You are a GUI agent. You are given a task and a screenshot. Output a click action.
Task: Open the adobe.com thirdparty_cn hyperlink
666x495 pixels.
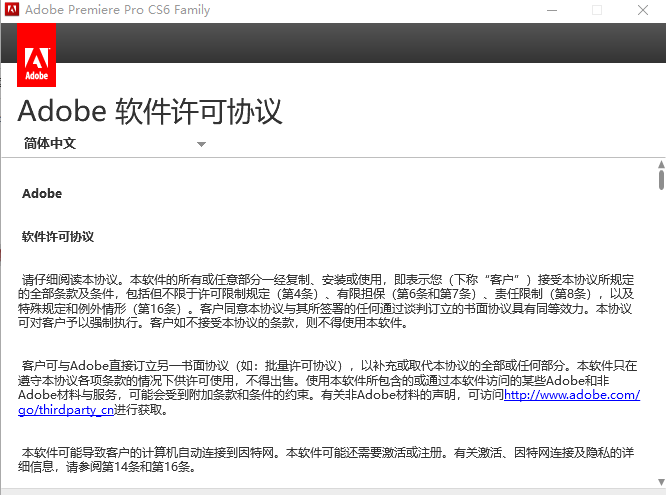pyautogui.click(x=572, y=395)
